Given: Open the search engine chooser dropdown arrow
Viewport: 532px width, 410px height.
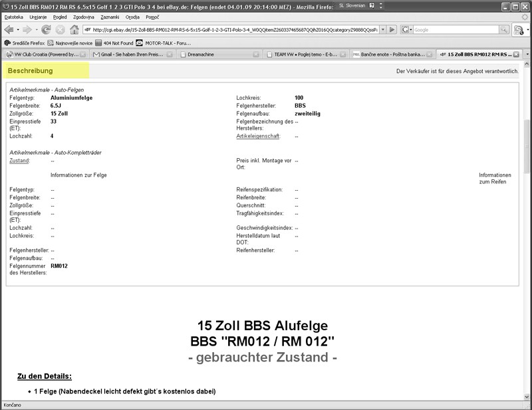Looking at the screenshot, I should 410,30.
